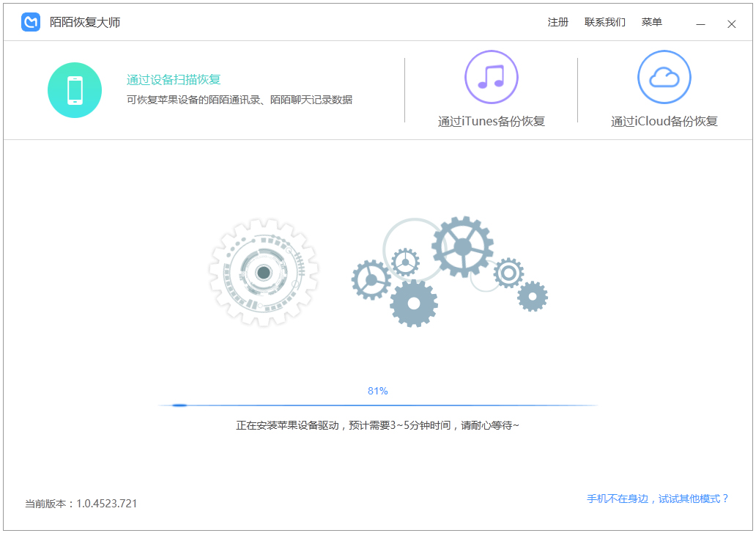This screenshot has width=756, height=533.
Task: Expand the 菜单 dropdown
Action: (x=651, y=22)
